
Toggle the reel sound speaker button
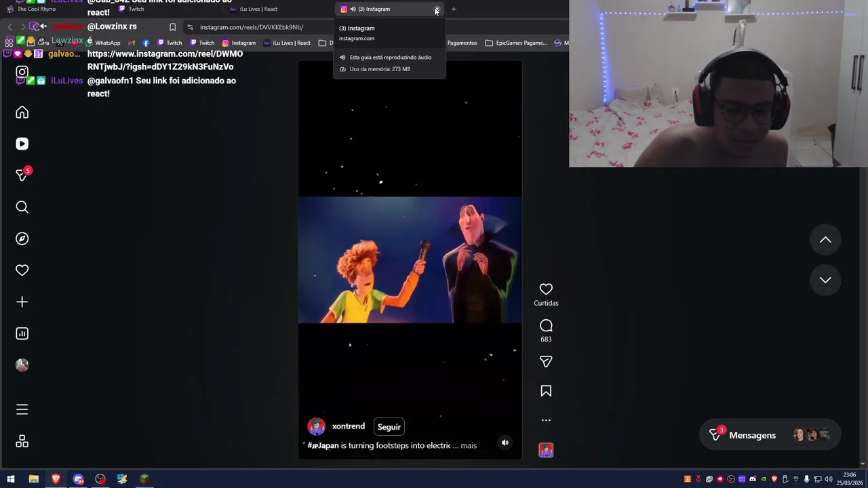pyautogui.click(x=505, y=443)
